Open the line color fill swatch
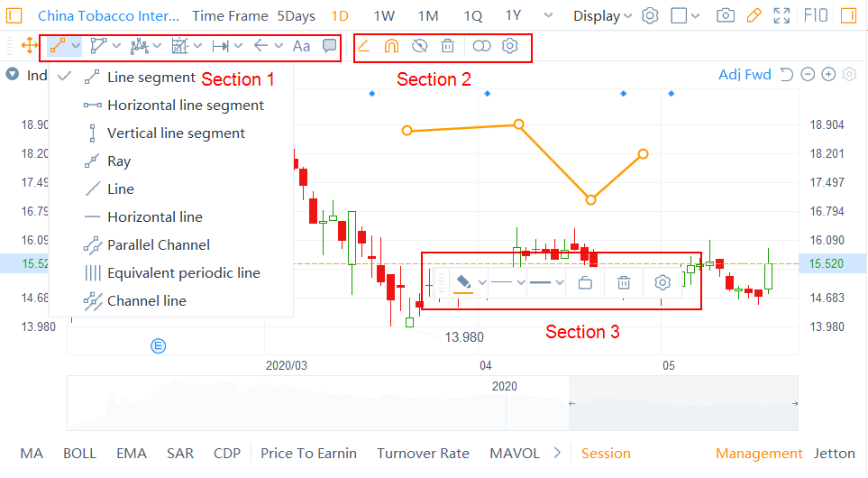Image resolution: width=868 pixels, height=478 pixels. coord(463,283)
